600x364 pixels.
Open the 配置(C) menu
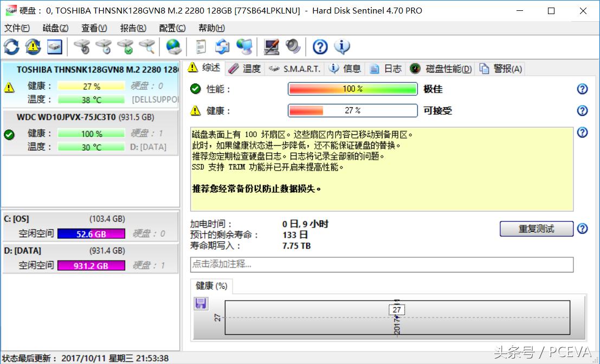pos(172,28)
